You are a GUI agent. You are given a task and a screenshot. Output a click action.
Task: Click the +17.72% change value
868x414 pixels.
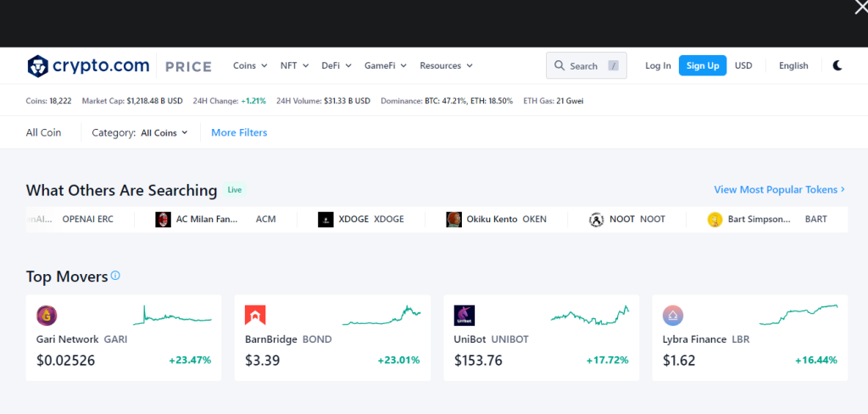tap(608, 361)
